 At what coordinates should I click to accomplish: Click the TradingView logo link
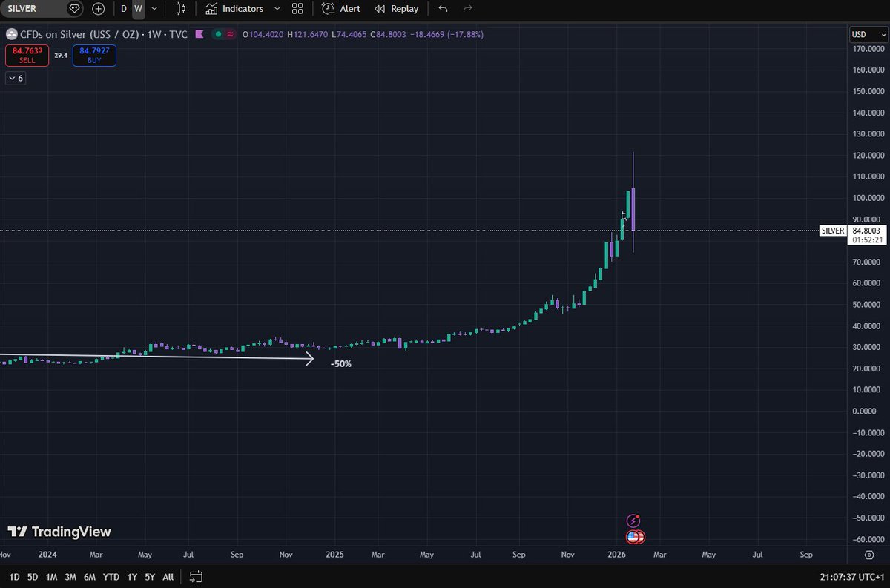click(59, 532)
